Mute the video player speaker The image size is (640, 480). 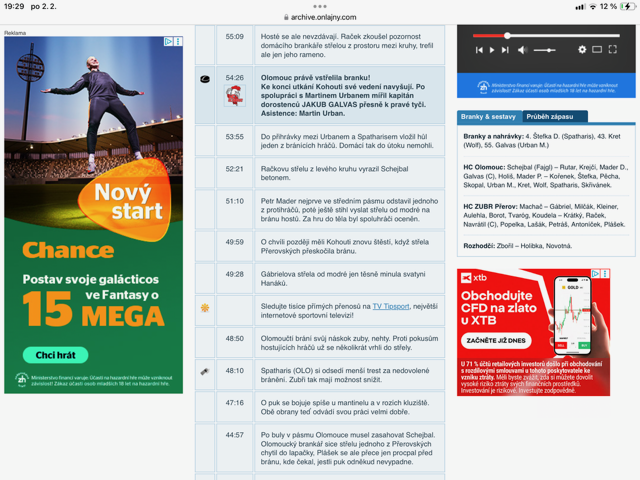(x=522, y=50)
